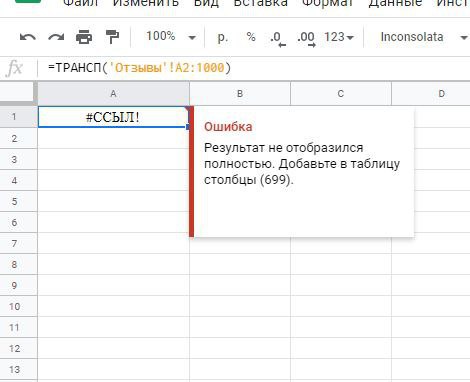
Task: Select row 5 header
Action: pyautogui.click(x=18, y=201)
